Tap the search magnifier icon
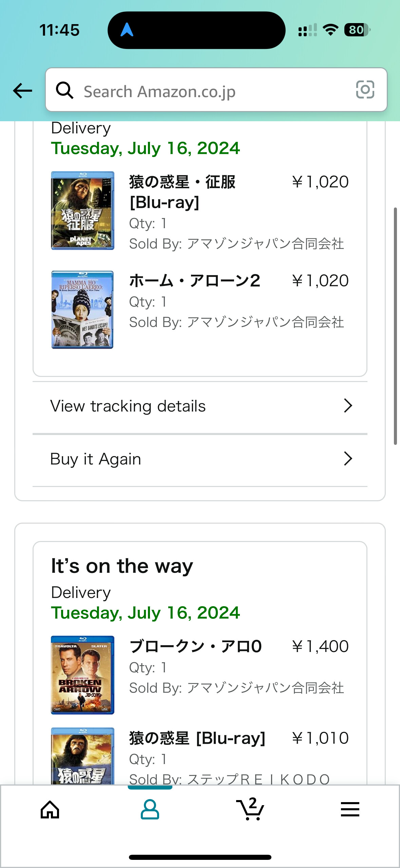This screenshot has height=868, width=400. pyautogui.click(x=64, y=90)
